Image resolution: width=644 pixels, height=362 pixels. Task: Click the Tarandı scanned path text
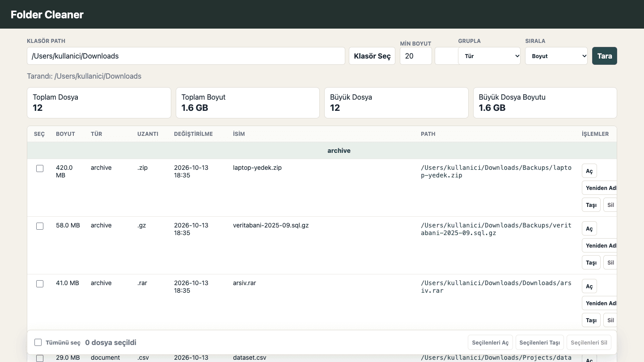coord(84,76)
